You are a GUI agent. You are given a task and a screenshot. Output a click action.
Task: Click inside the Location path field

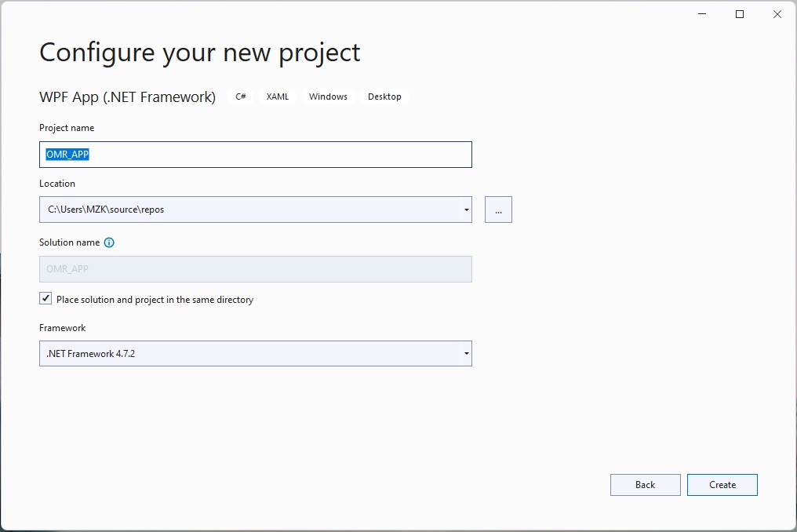pos(235,210)
